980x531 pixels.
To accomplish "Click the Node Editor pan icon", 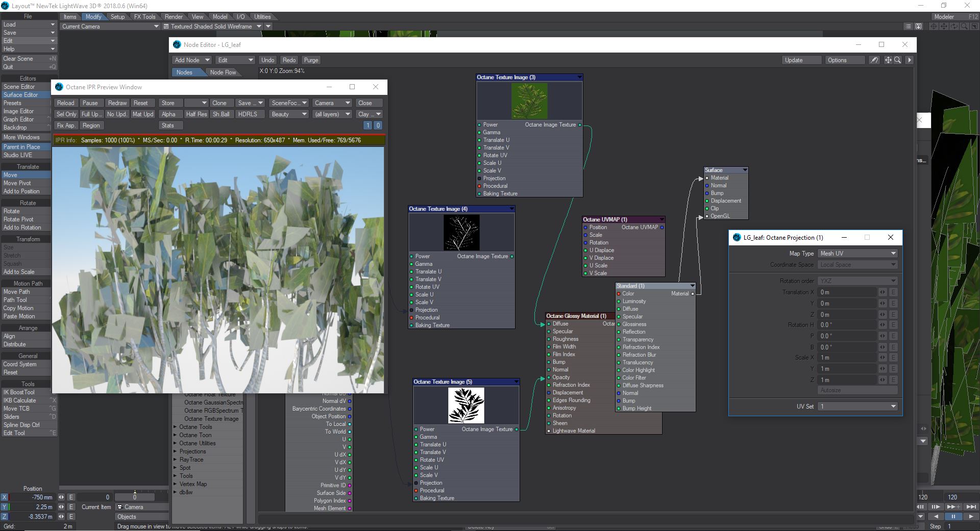I will 888,60.
